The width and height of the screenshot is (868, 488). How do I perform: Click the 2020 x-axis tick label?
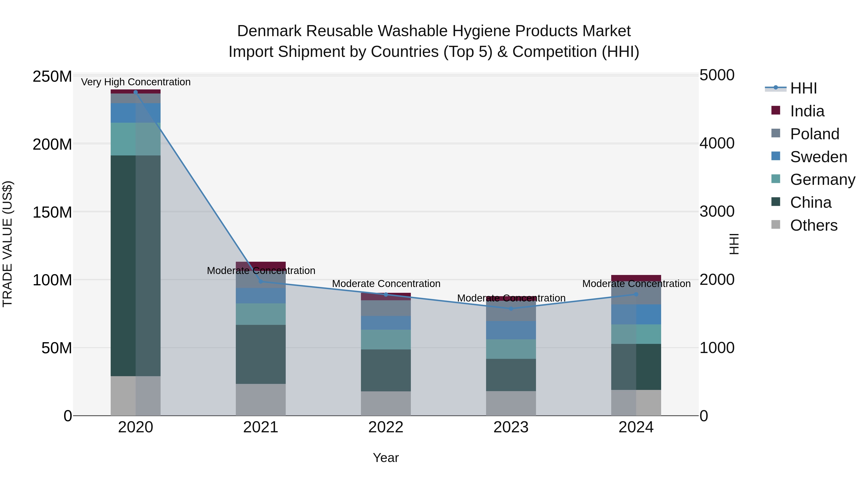point(136,427)
